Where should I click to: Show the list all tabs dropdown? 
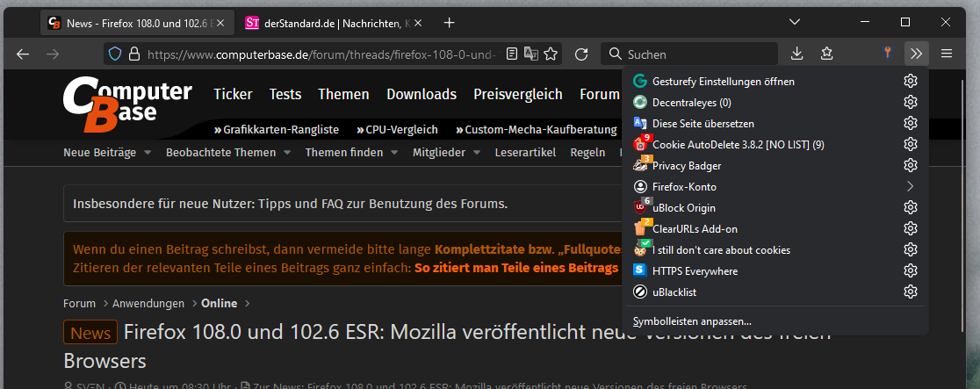click(x=795, y=22)
